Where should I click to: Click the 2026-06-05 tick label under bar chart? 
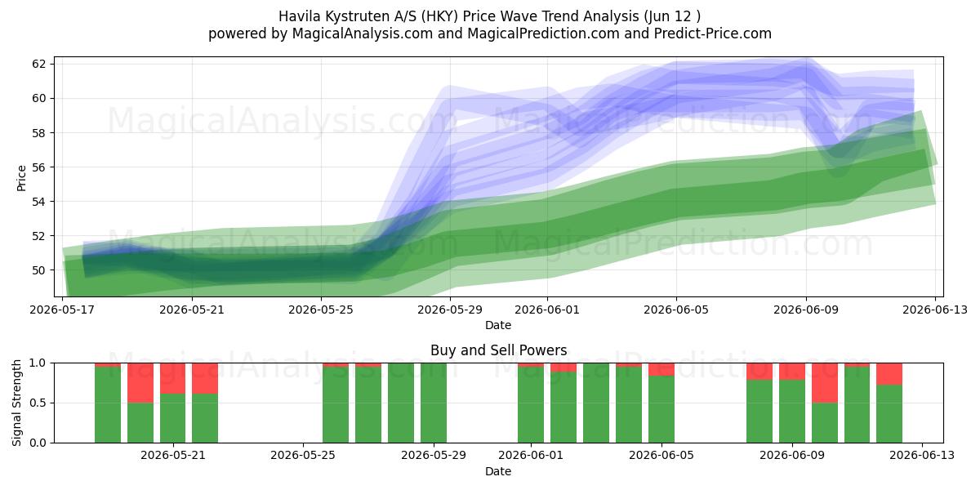[x=661, y=455]
